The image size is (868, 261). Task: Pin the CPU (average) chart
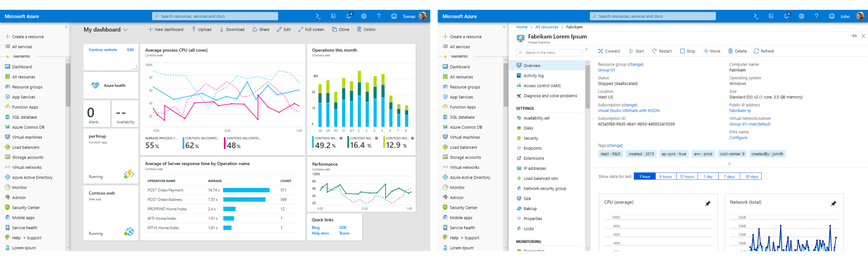pyautogui.click(x=708, y=203)
